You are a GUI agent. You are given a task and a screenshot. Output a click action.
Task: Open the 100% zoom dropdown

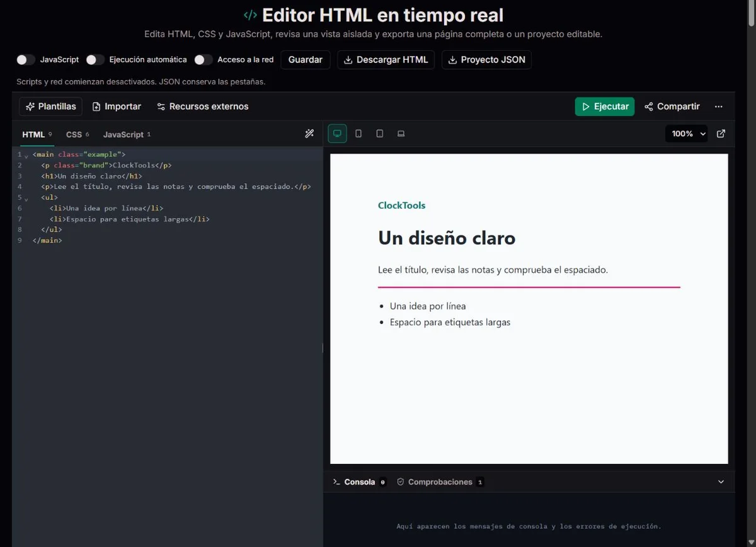[687, 134]
